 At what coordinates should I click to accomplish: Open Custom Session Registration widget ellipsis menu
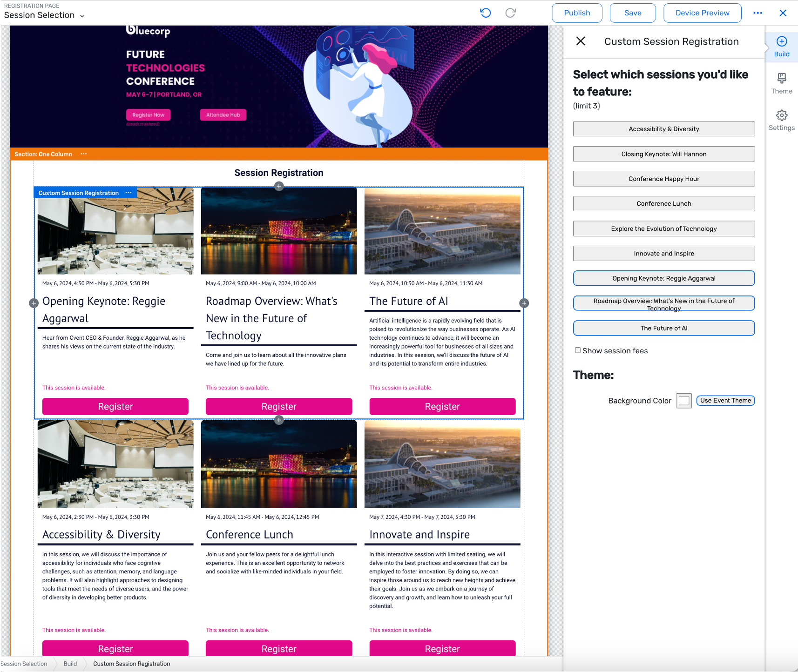click(128, 193)
